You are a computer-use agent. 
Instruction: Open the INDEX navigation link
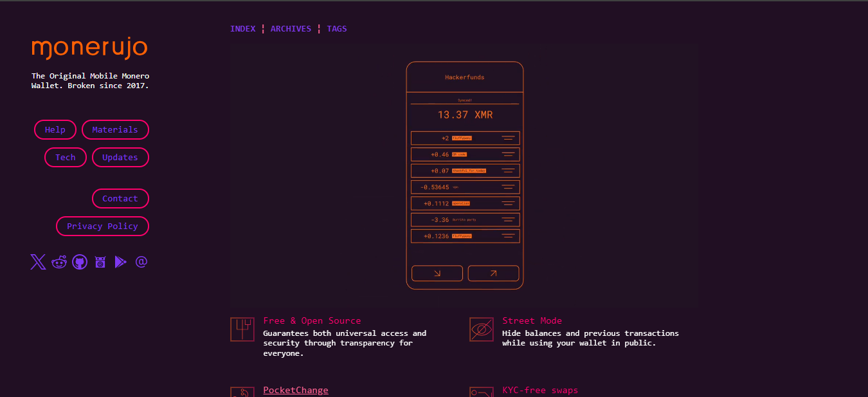tap(243, 29)
